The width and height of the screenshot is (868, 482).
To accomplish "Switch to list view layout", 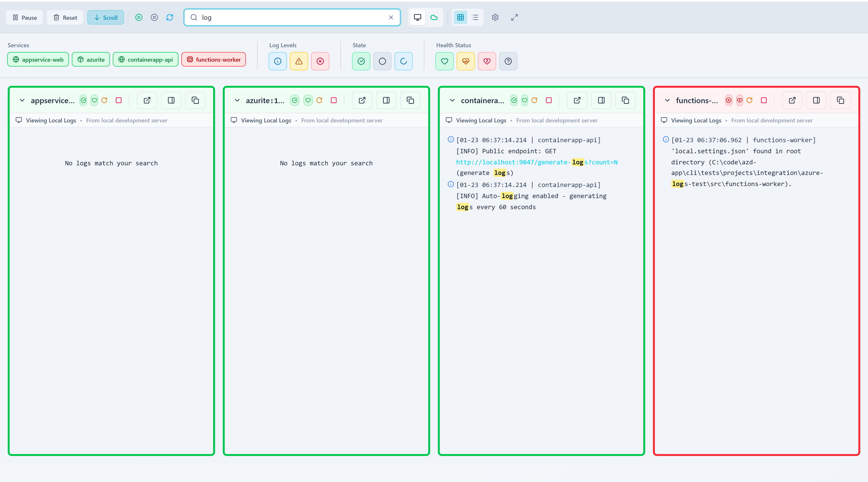I will coord(475,17).
